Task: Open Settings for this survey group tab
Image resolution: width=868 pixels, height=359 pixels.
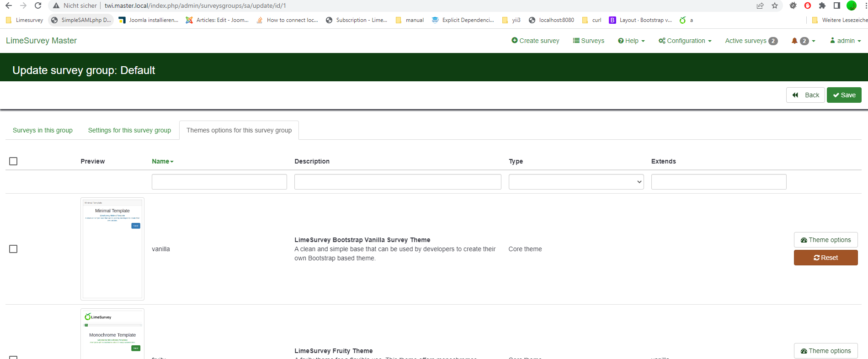Action: coord(129,130)
